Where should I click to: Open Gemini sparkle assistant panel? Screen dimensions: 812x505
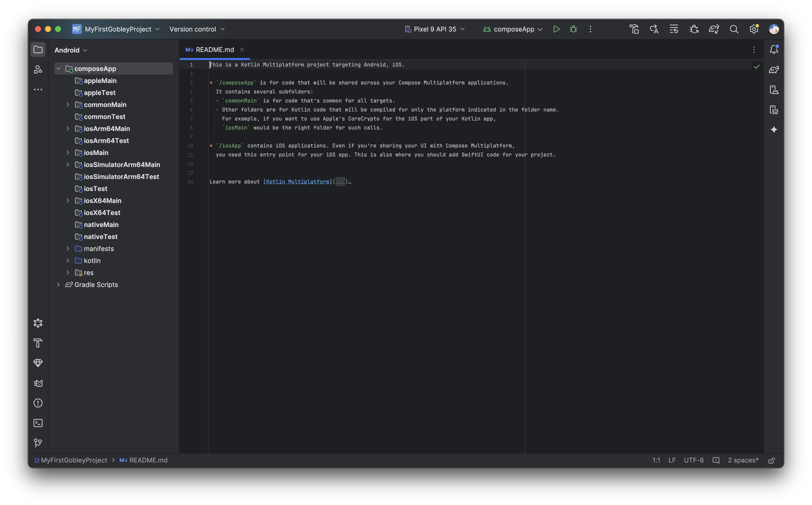click(x=773, y=129)
